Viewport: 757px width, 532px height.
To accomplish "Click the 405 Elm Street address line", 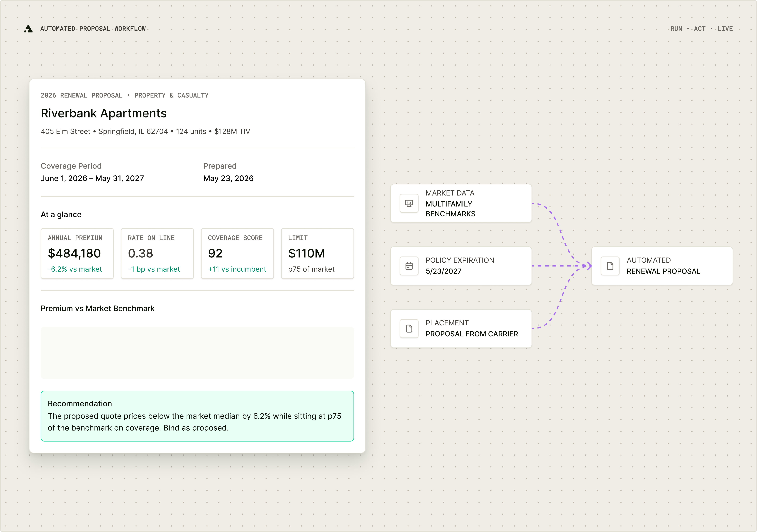I will coord(145,131).
